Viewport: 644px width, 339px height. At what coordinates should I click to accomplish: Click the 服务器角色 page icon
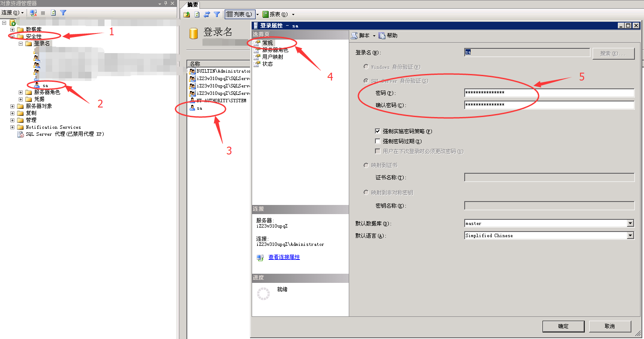tap(257, 50)
